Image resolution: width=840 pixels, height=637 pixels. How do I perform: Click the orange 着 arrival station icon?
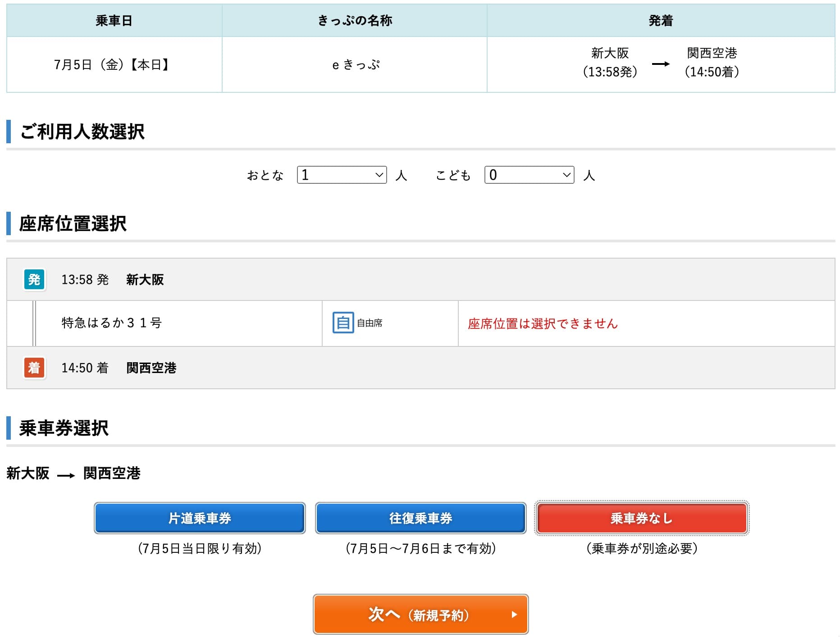[x=34, y=368]
